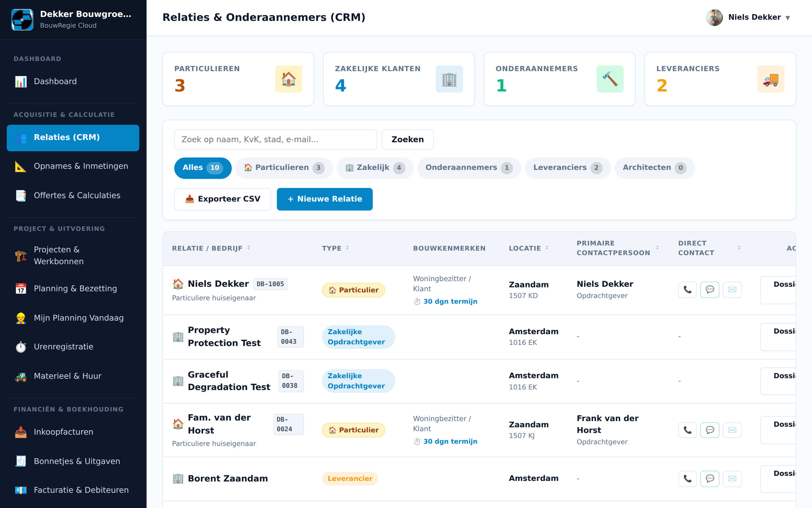Open Dashboard in the sidebar

point(73,81)
